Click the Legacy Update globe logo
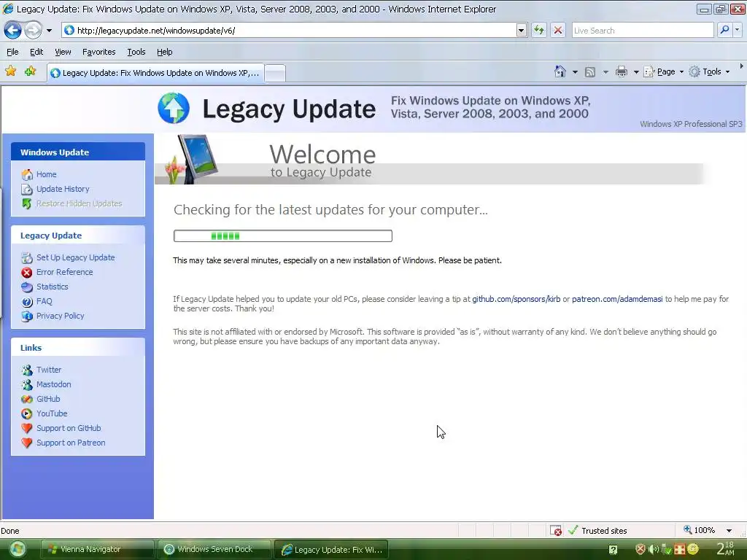This screenshot has width=747, height=560. [174, 108]
